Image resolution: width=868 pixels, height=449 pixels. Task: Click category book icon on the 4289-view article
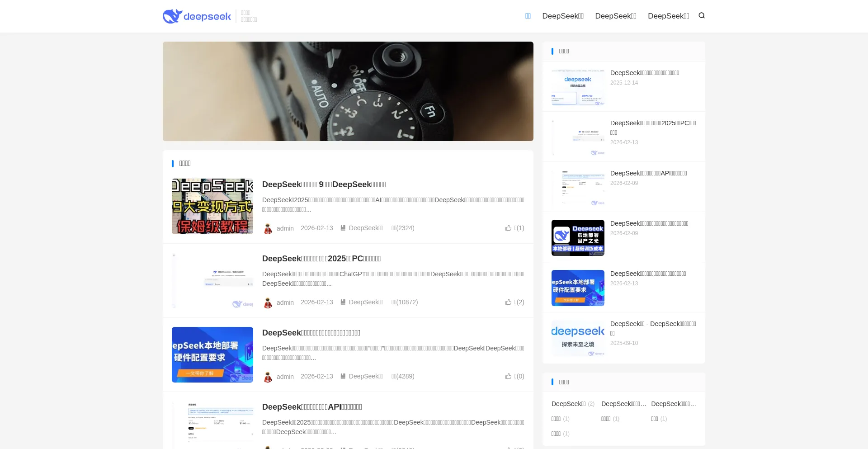(x=343, y=376)
